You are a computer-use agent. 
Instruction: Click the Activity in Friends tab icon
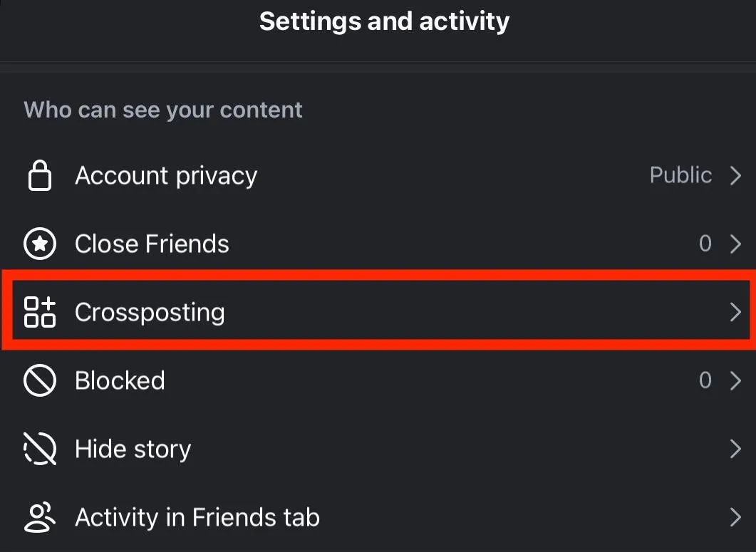pyautogui.click(x=40, y=518)
